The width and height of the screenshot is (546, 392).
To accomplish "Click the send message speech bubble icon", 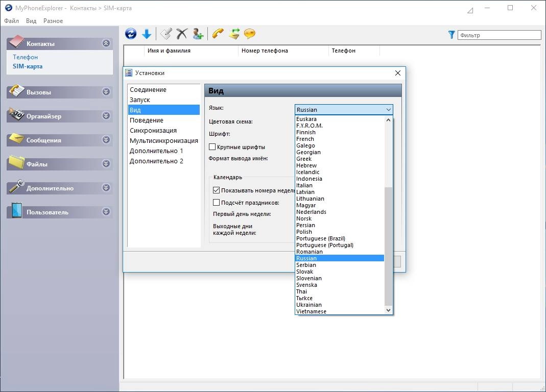I will coord(250,34).
